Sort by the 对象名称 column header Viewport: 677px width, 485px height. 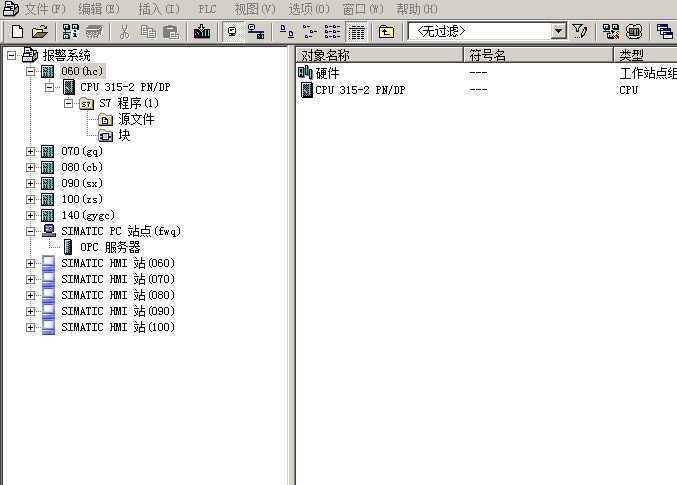click(x=379, y=55)
